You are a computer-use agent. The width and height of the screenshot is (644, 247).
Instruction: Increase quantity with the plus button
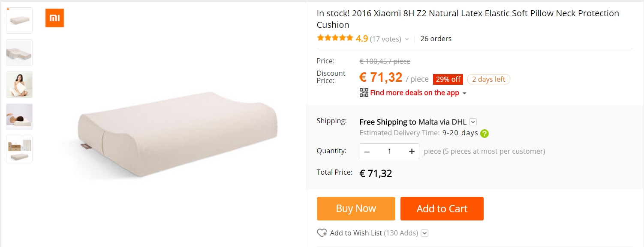tap(412, 152)
